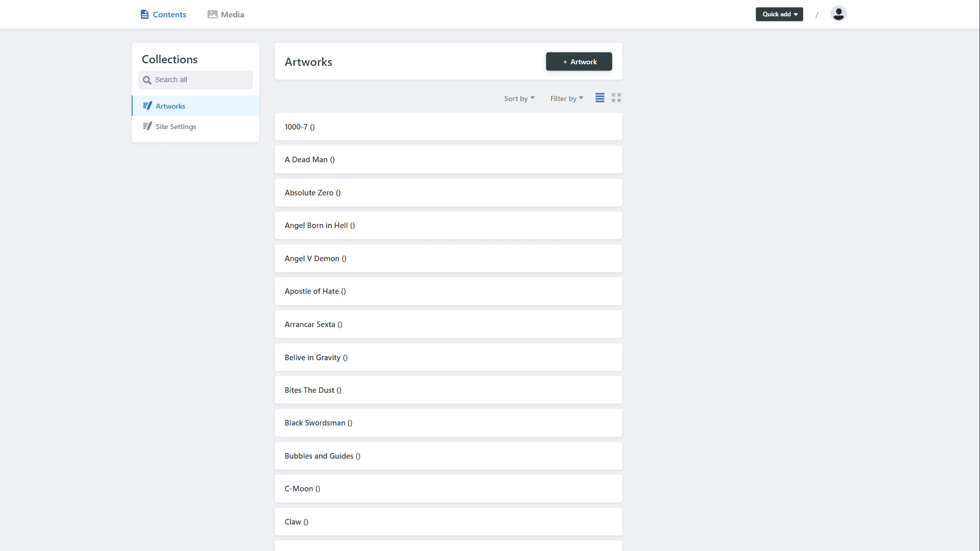Select Site Settings collection
Image resolution: width=980 pixels, height=551 pixels.
196,126
